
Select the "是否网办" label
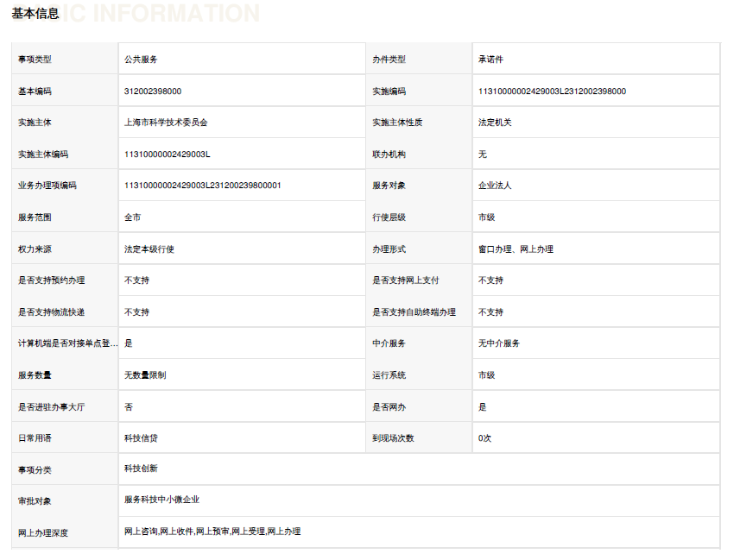pos(389,407)
